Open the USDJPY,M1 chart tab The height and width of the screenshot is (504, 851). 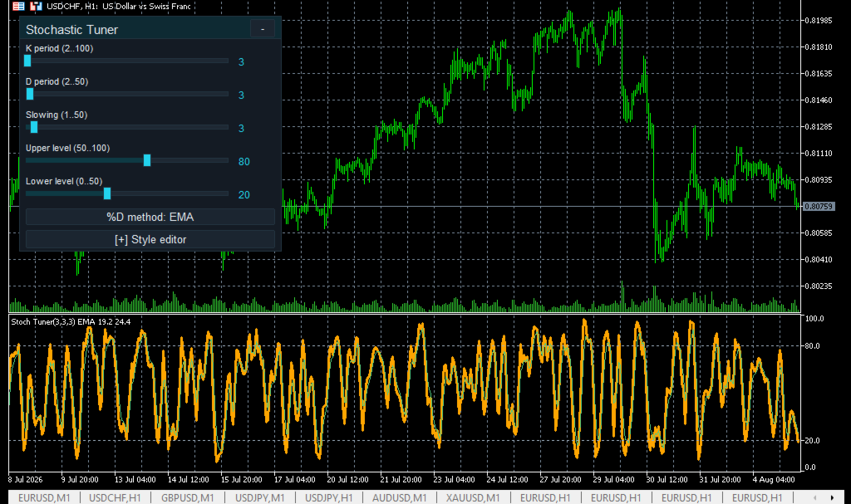tap(260, 497)
